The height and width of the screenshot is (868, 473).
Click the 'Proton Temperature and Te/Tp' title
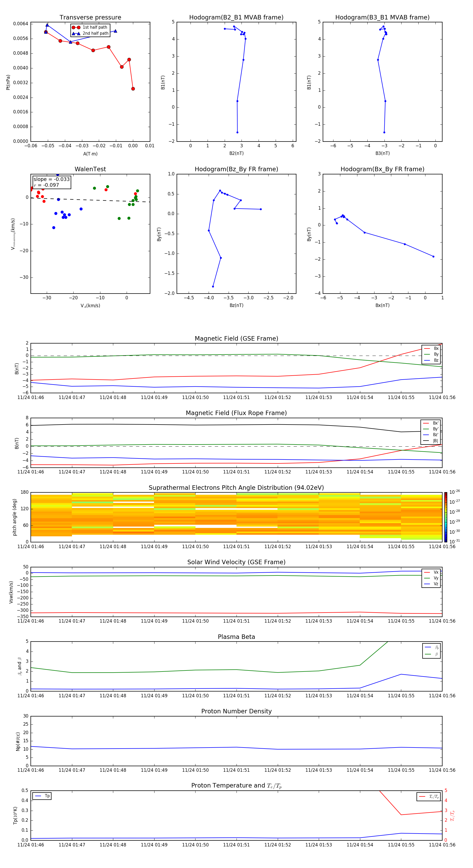[x=236, y=786]
